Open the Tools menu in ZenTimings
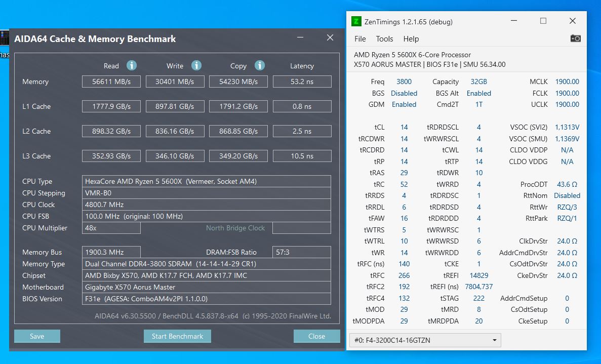The width and height of the screenshot is (601, 364). tap(384, 38)
